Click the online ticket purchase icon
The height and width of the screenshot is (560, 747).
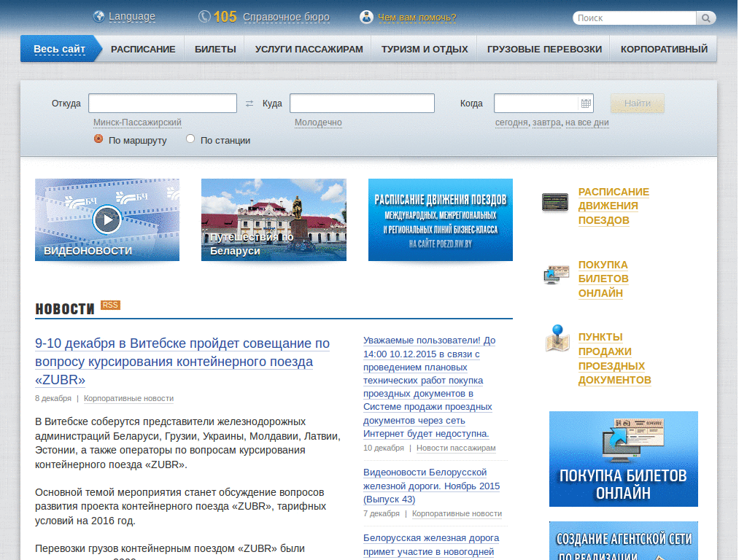pos(557,275)
